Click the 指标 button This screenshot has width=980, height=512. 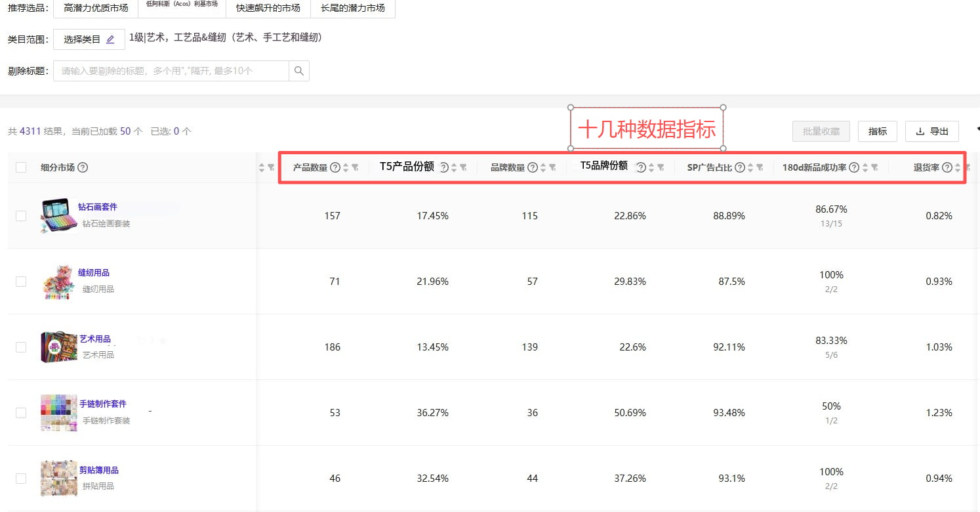tap(877, 131)
